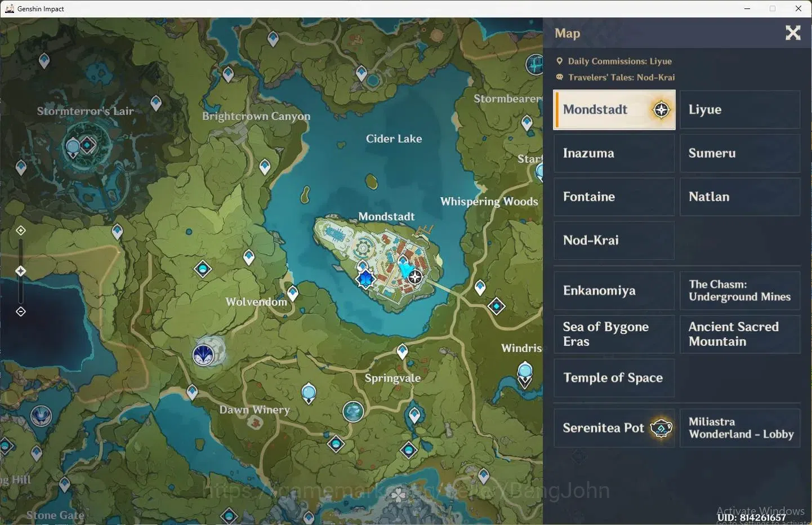Click the waypoint just north of Wolvendom label
Image resolution: width=812 pixels, height=525 pixels.
249,257
